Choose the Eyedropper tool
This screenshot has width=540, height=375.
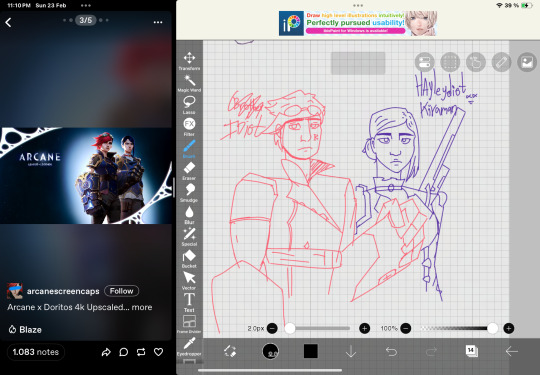pos(189,347)
